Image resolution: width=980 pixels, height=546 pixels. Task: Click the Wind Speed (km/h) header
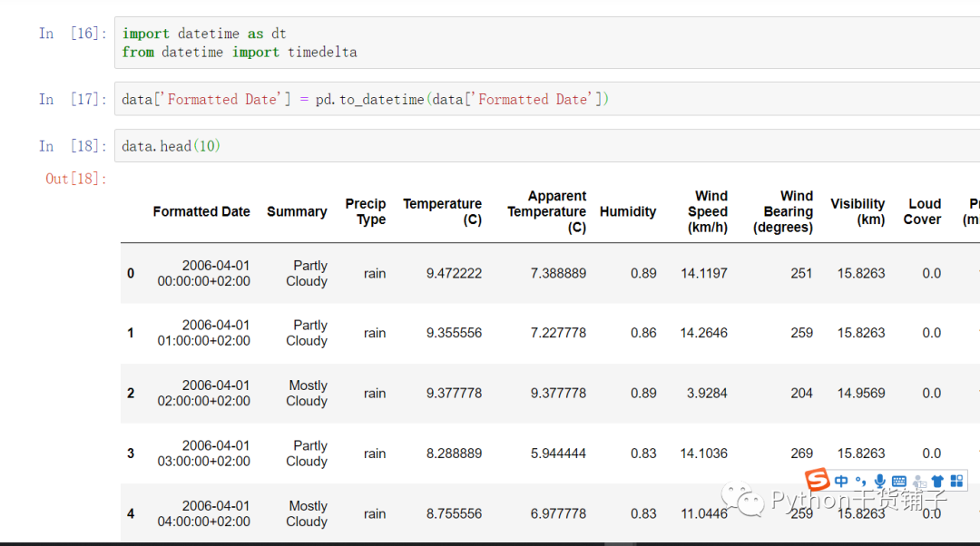click(708, 211)
